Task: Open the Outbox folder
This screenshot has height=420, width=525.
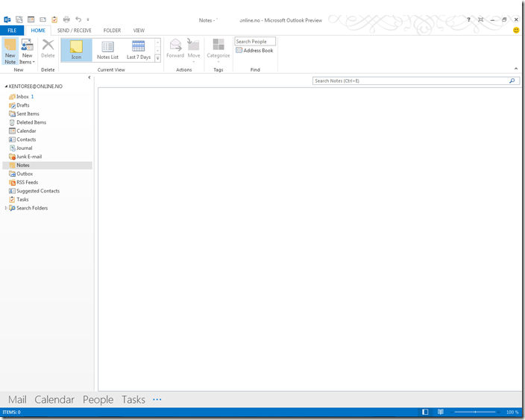Action: click(47, 174)
